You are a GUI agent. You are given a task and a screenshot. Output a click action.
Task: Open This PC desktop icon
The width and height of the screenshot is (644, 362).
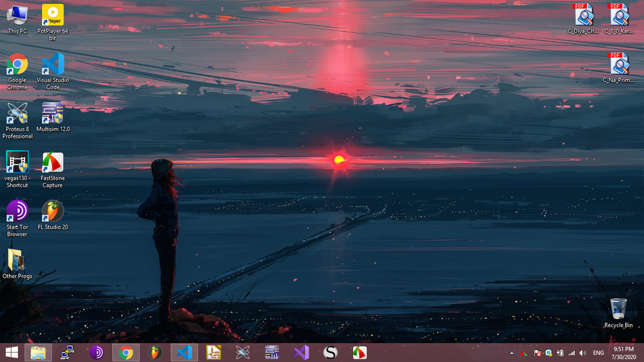(17, 19)
